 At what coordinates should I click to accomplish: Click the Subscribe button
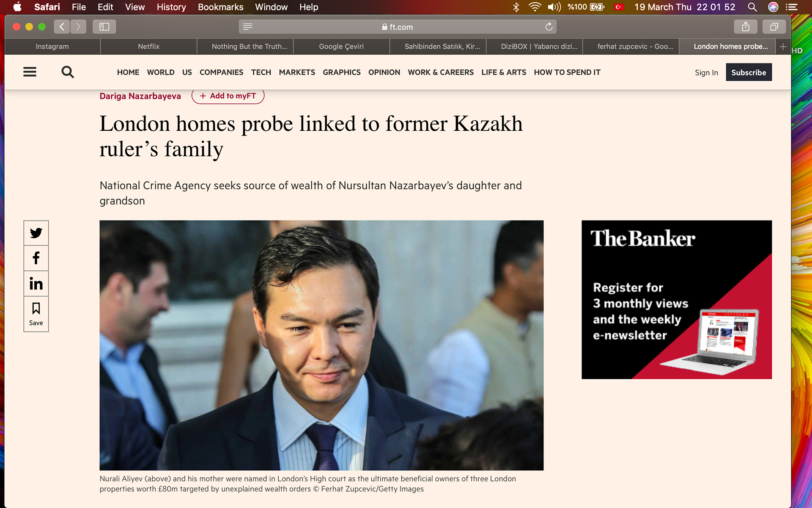coord(749,72)
